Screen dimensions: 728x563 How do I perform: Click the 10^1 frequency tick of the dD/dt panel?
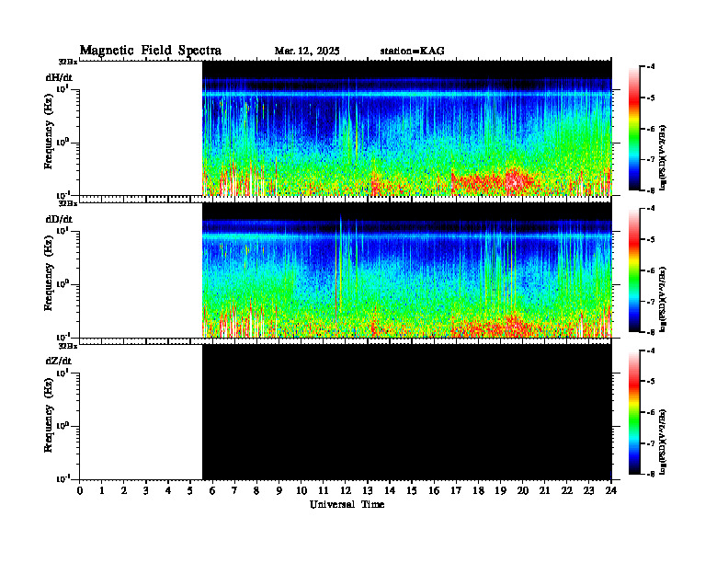coord(63,230)
